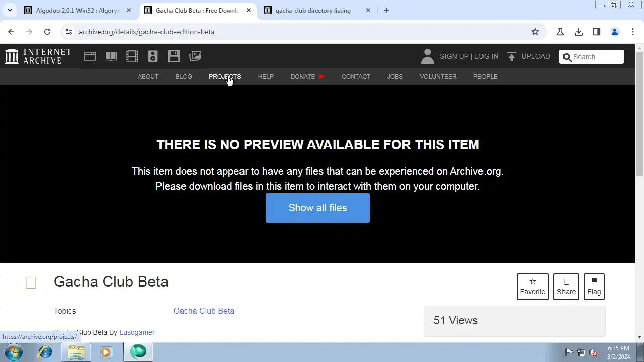
Task: Select the Gacha Club Beta tab
Action: tap(197, 10)
